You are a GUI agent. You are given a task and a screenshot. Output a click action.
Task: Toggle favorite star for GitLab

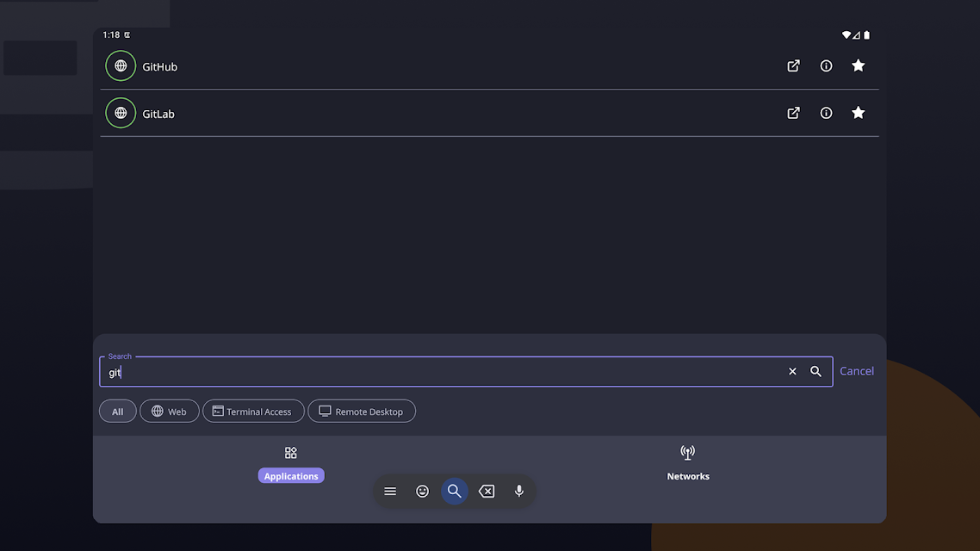coord(858,113)
